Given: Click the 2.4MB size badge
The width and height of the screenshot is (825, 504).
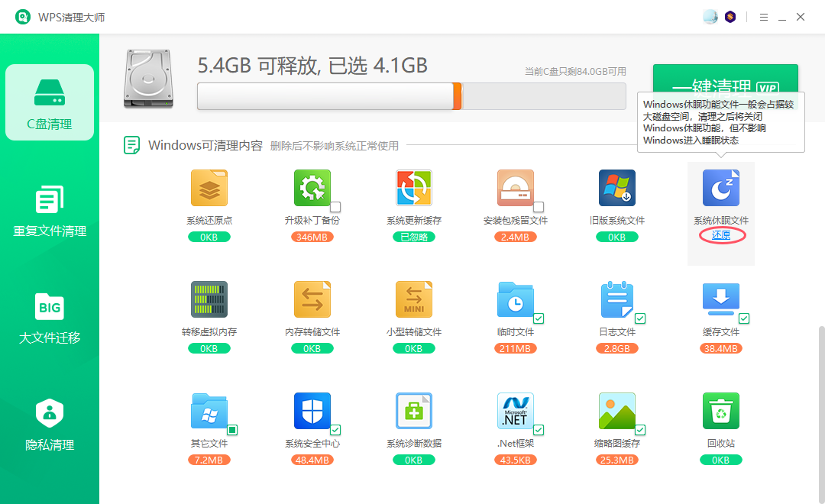Looking at the screenshot, I should pyautogui.click(x=515, y=237).
